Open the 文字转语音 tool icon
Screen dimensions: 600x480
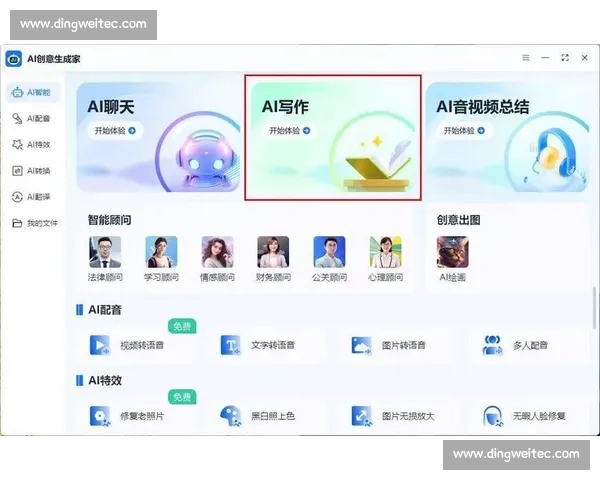click(231, 345)
